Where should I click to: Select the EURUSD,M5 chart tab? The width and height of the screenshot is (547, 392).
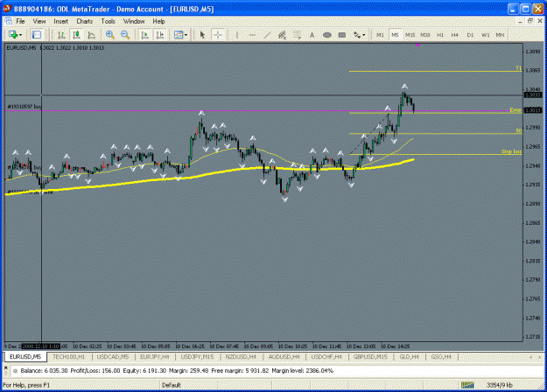pyautogui.click(x=25, y=357)
